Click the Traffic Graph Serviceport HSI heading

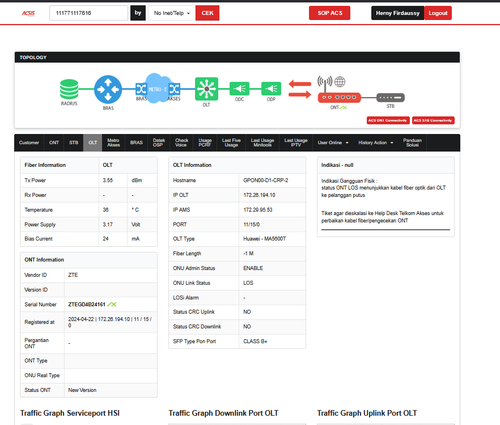(x=70, y=413)
